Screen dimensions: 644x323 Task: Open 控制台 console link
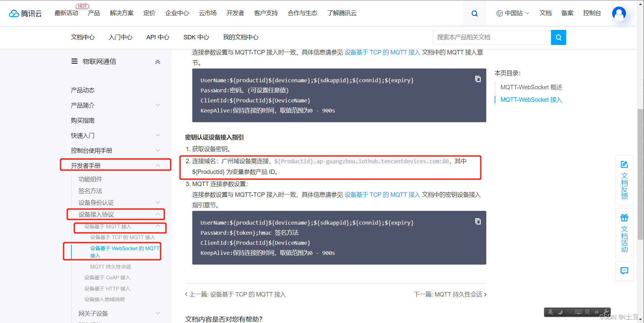592,13
